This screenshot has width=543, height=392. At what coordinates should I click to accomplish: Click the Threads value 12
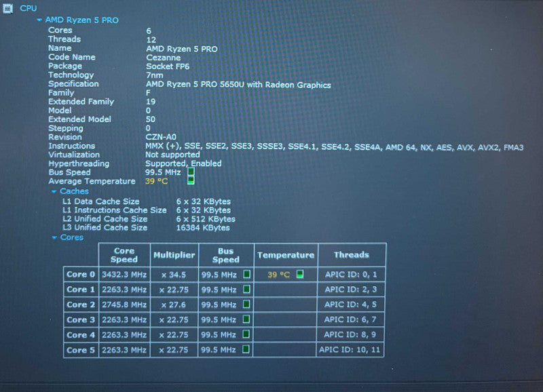point(151,40)
